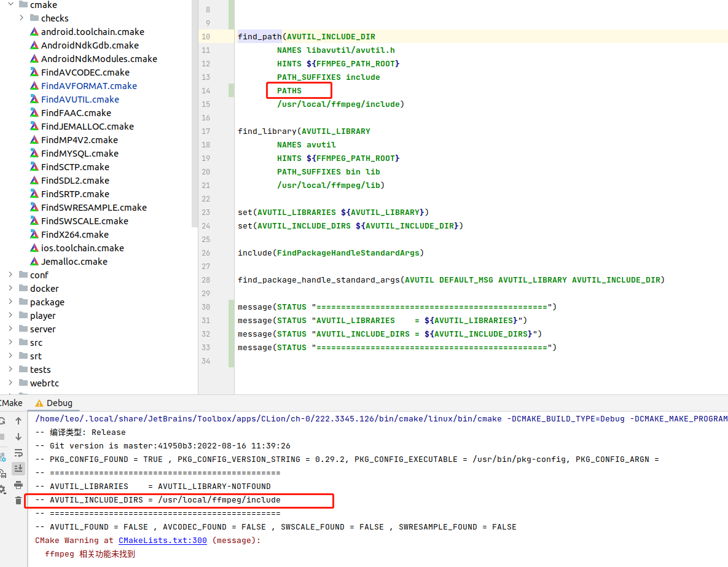Select the CMake tool window label
Image resolution: width=728 pixels, height=567 pixels.
point(11,403)
